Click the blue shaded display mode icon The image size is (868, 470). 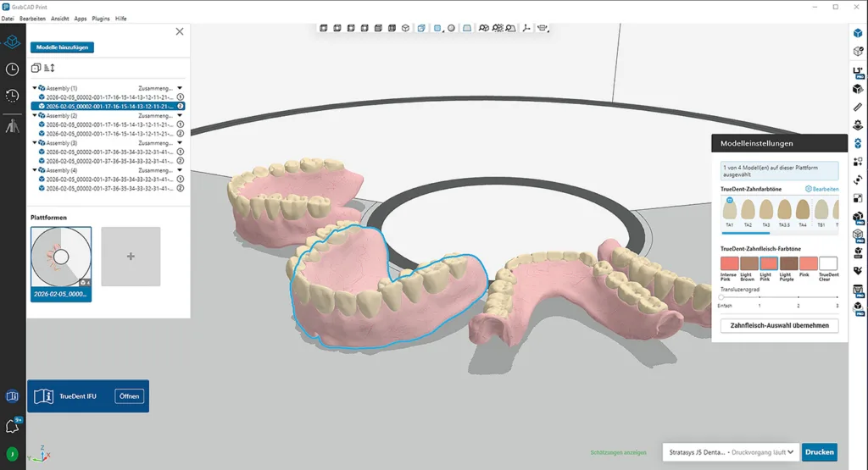pyautogui.click(x=437, y=28)
